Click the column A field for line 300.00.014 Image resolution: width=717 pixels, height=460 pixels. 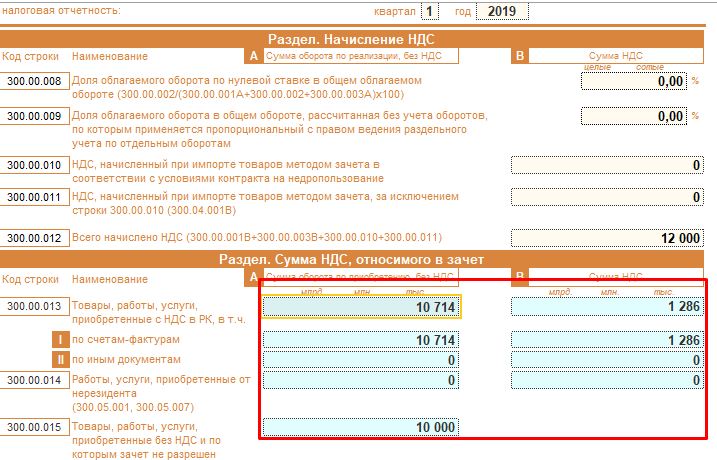(360, 380)
